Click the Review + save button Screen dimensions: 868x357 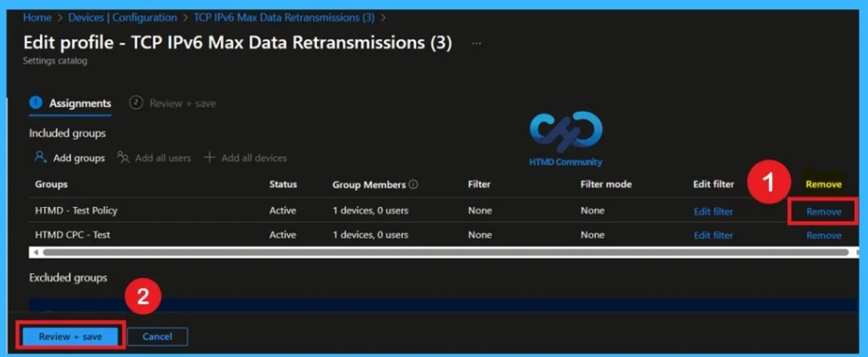click(70, 336)
